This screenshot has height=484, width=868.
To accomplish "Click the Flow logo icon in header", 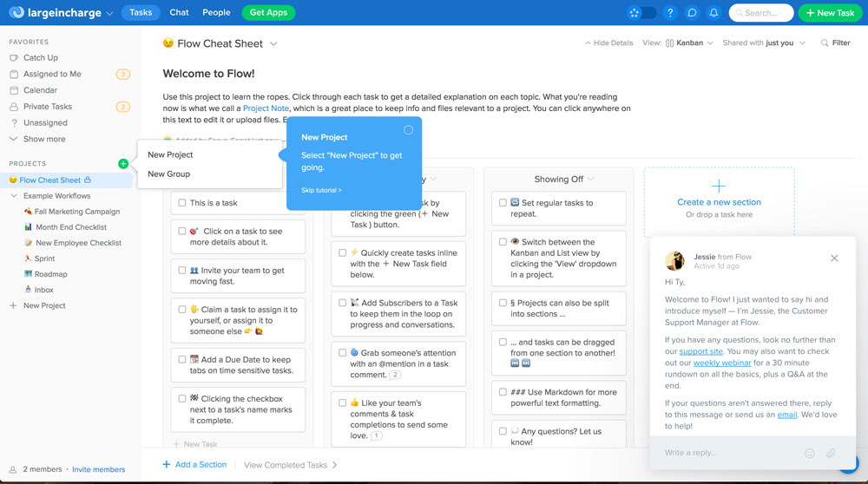I will pyautogui.click(x=16, y=12).
